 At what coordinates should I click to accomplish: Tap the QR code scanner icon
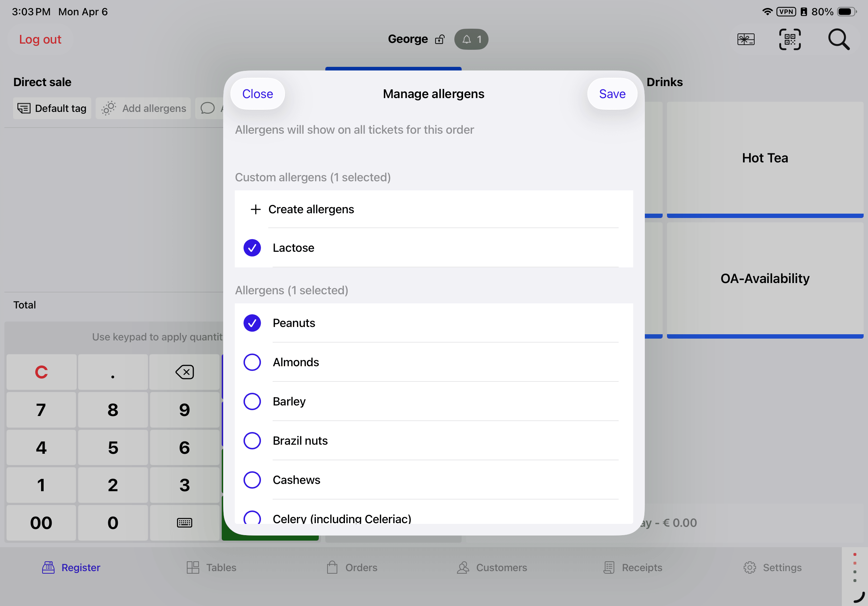pyautogui.click(x=789, y=39)
